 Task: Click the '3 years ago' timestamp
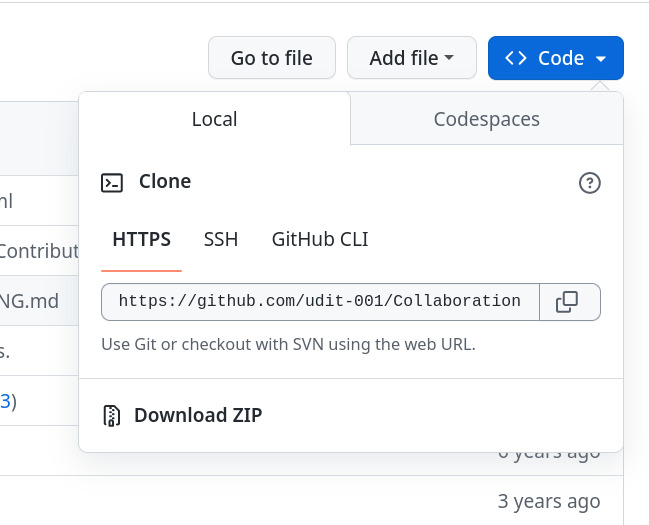click(x=549, y=501)
